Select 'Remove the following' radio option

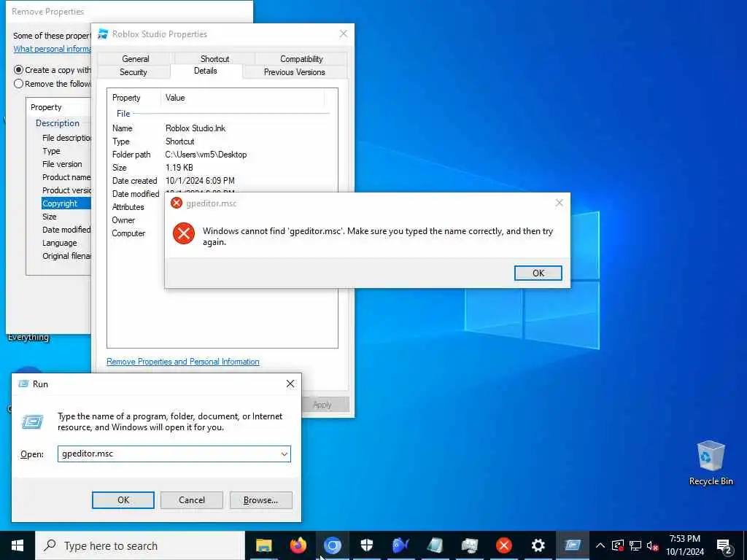18,84
